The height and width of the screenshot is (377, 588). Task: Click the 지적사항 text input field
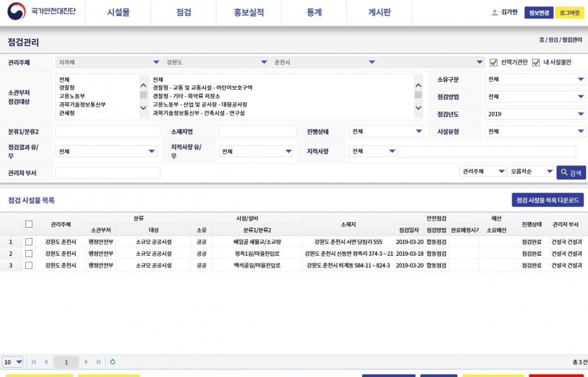(487, 151)
